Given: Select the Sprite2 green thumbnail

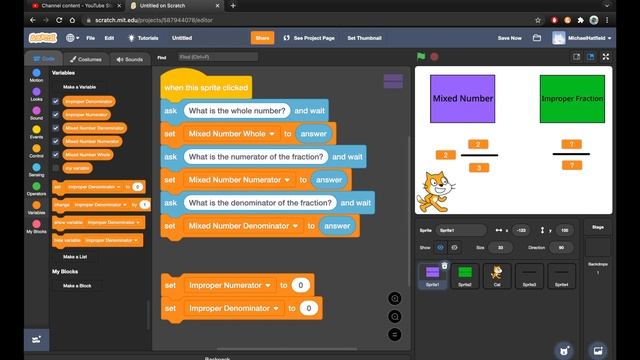Looking at the screenshot, I should (464, 276).
